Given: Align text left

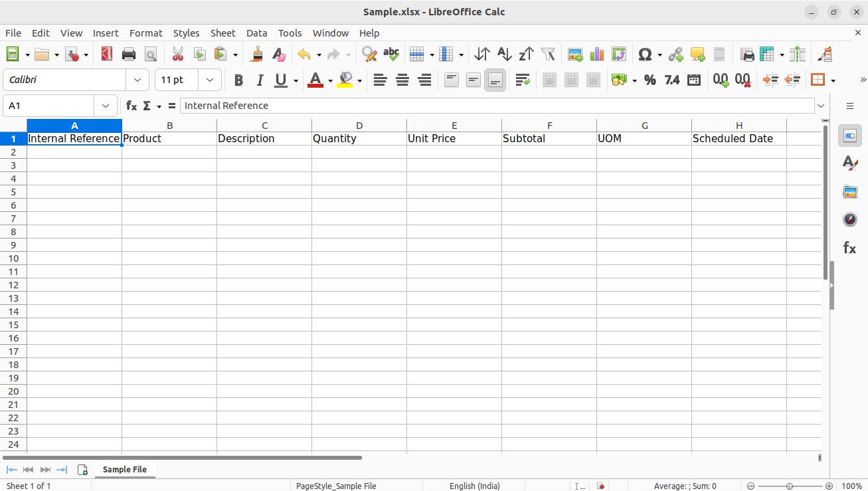Looking at the screenshot, I should click(x=380, y=80).
